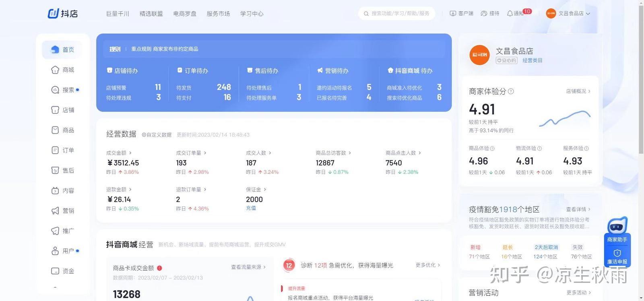Image resolution: width=644 pixels, height=301 pixels.
Task: Expand 保证金 details chevron
Action: point(264,190)
